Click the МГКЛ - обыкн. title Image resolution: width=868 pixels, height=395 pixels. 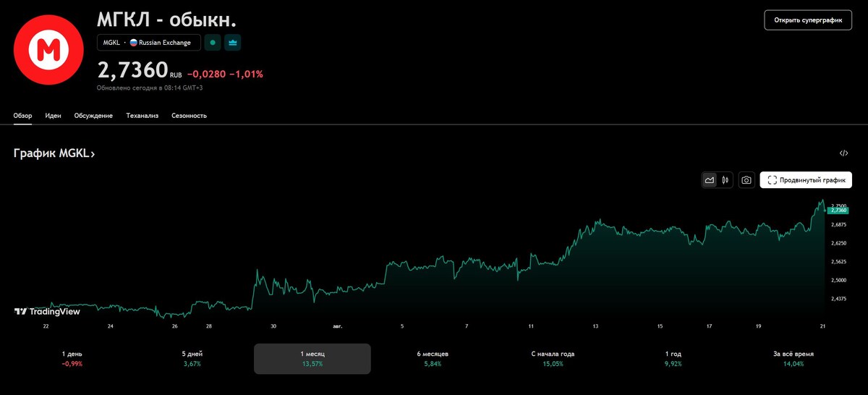point(166,20)
